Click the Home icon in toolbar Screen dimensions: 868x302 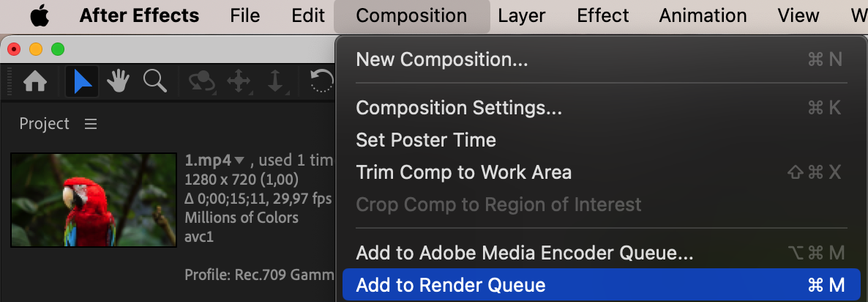[x=35, y=81]
